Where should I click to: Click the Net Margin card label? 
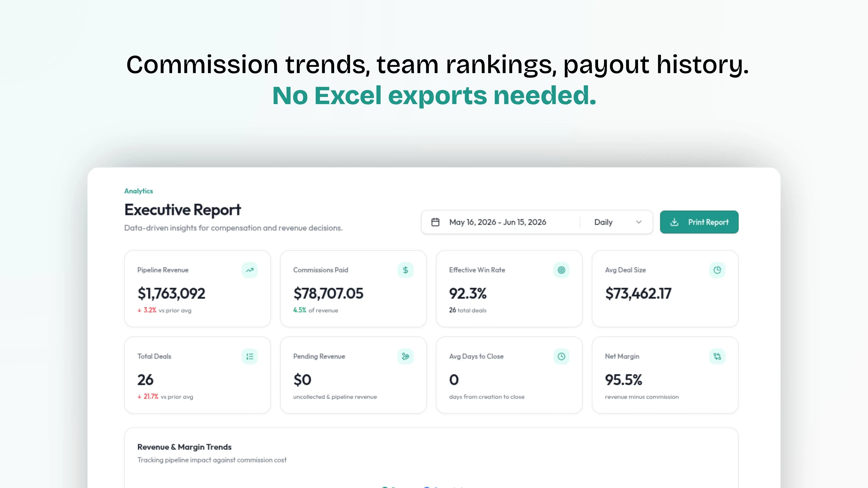(x=622, y=356)
